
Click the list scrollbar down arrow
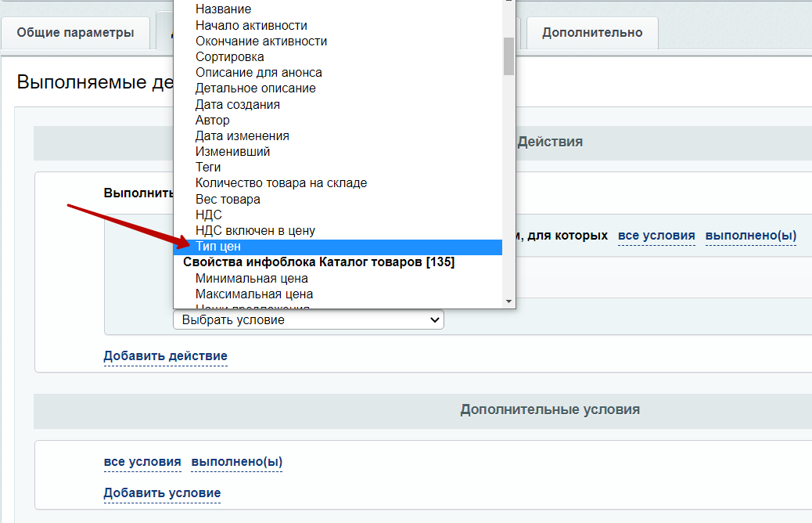508,301
